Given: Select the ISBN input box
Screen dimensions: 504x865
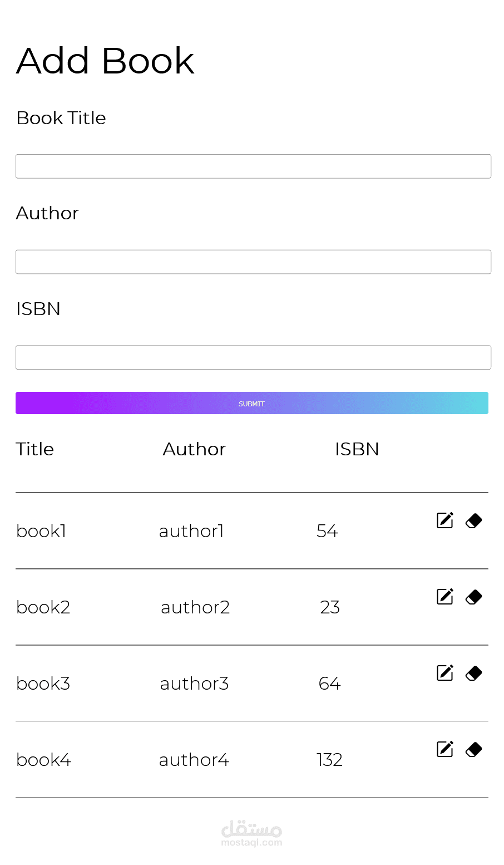Looking at the screenshot, I should coord(253,357).
